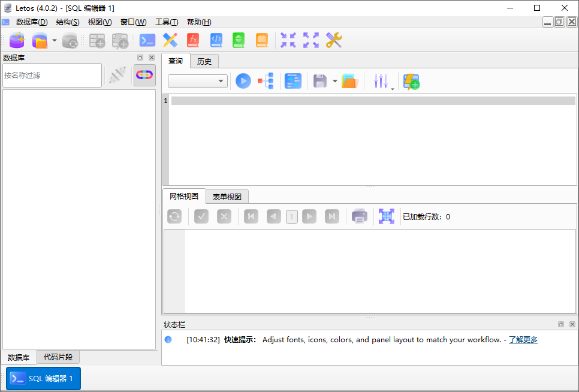The image size is (579, 392).
Task: Expand the save options arrow beside the floppy disk
Action: pyautogui.click(x=335, y=81)
